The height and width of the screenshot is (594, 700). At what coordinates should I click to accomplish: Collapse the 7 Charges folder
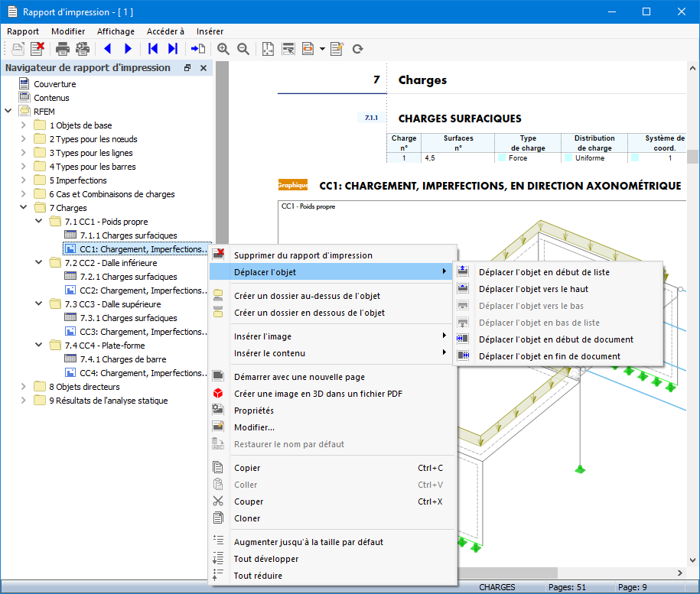pyautogui.click(x=24, y=207)
